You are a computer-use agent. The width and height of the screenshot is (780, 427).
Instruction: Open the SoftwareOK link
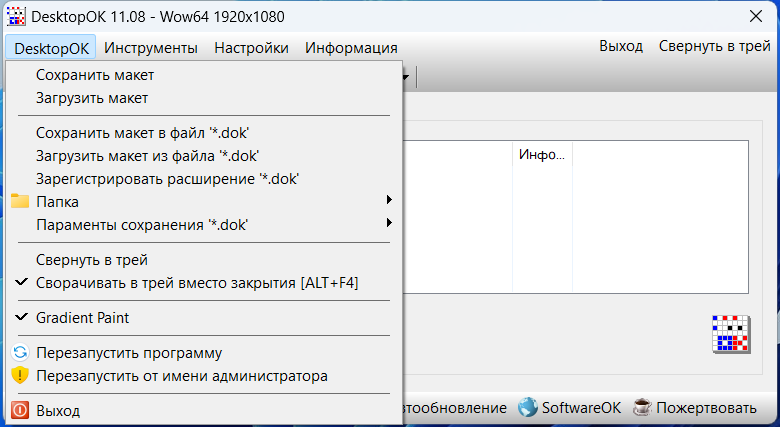tap(581, 408)
